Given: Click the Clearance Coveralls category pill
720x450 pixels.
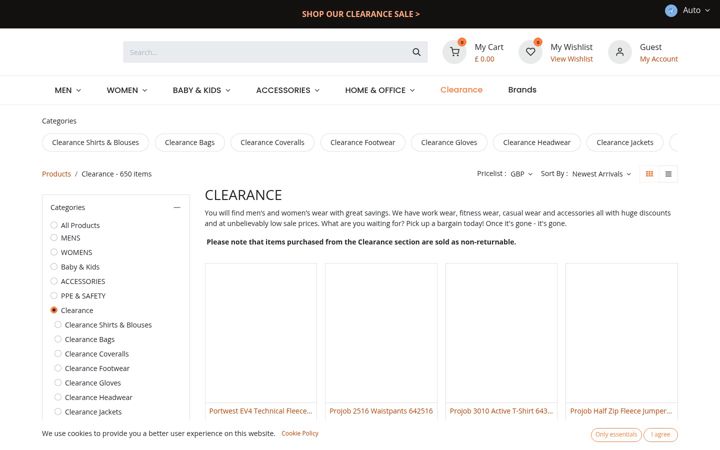Looking at the screenshot, I should (x=272, y=142).
